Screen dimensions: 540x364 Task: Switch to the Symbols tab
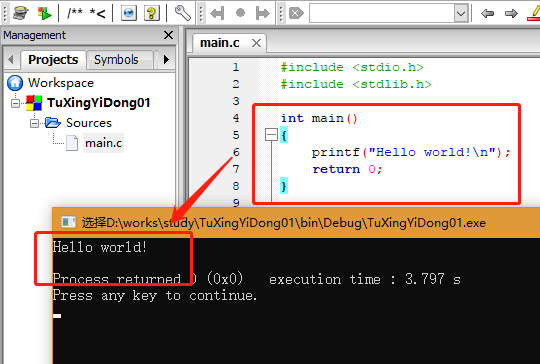coord(116,60)
